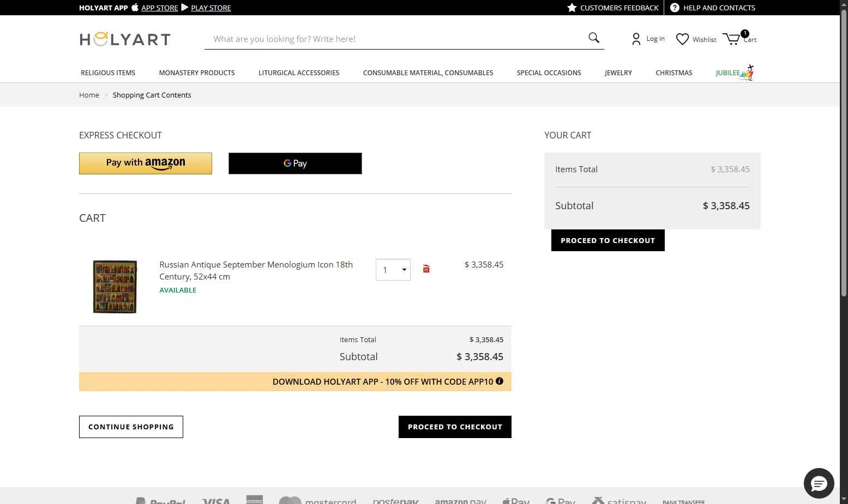Remove item with red trash icon
Image resolution: width=848 pixels, height=504 pixels.
[426, 269]
